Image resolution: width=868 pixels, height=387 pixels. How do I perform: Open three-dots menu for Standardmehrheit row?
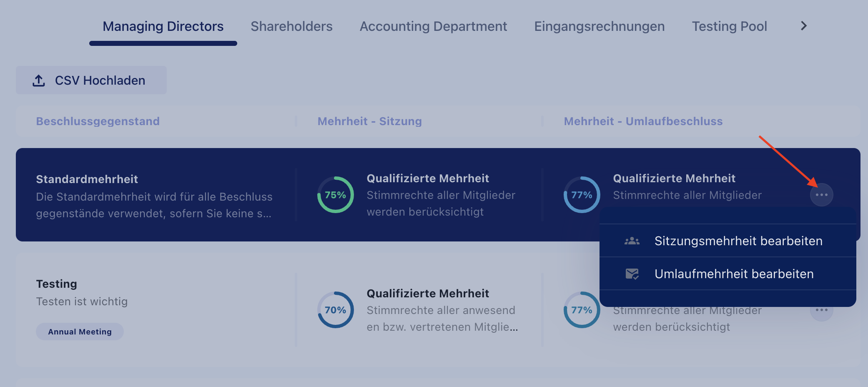click(821, 195)
